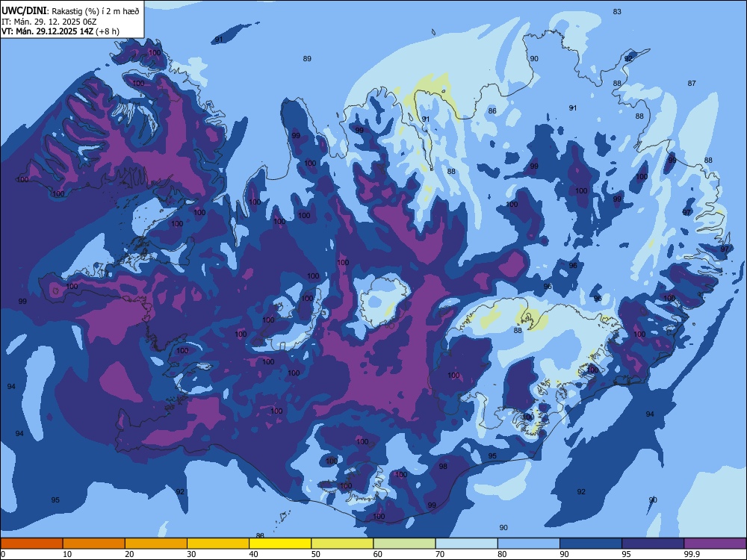Select the 80–90 sky blue legend swatch
Viewport: 747px width, 560px height.
[x=529, y=544]
